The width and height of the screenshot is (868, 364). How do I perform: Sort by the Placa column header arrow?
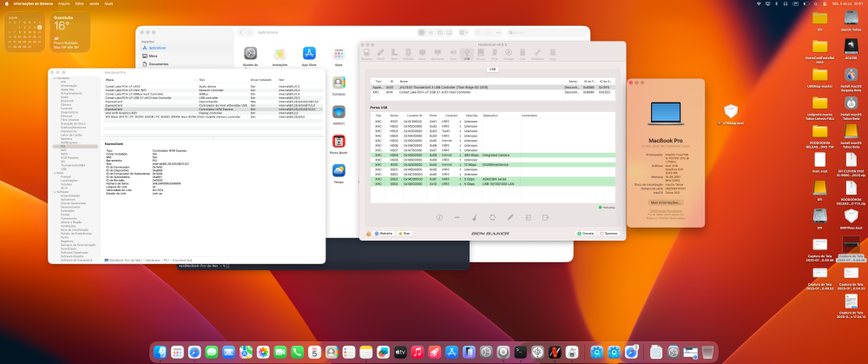195,79
